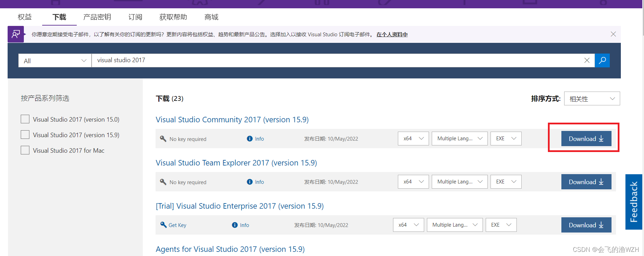644x256 pixels.
Task: Open the 商城 tab
Action: (x=211, y=17)
